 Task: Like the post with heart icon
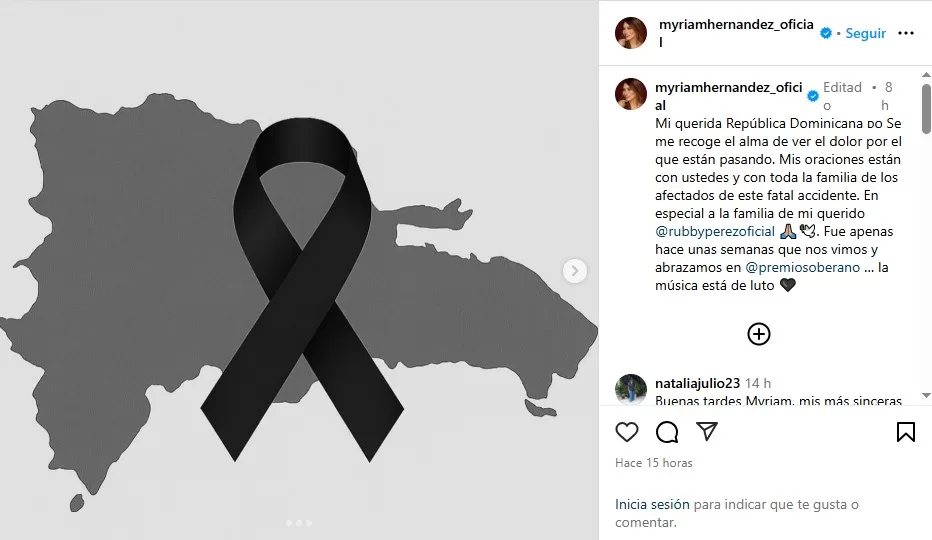pyautogui.click(x=626, y=432)
